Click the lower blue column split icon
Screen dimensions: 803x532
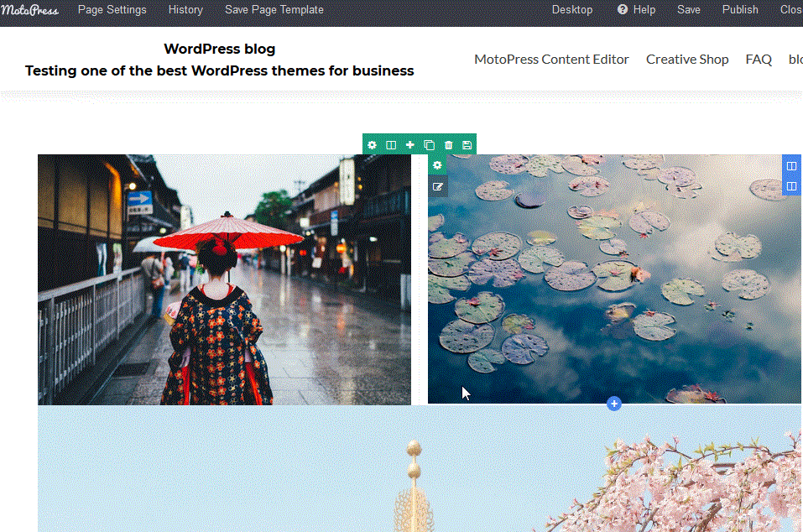click(x=792, y=186)
